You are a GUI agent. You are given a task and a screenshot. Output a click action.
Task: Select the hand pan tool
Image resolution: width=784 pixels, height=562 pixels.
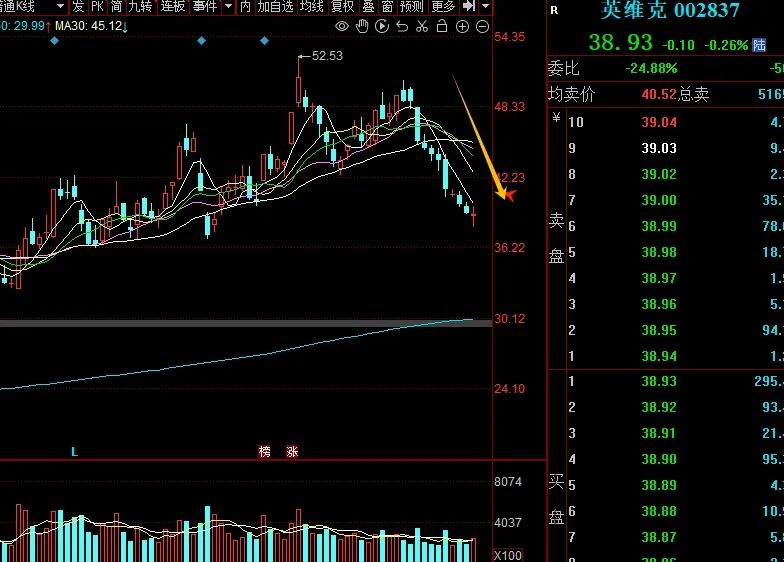coord(362,26)
